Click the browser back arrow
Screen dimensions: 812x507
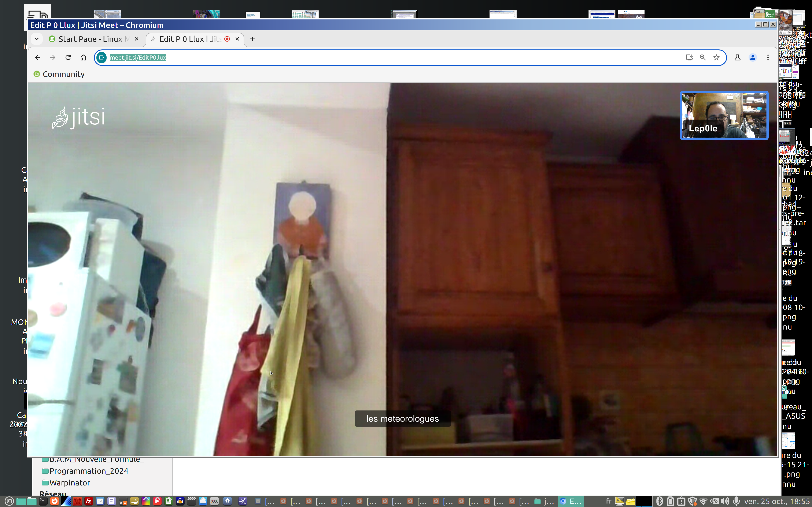(x=38, y=58)
